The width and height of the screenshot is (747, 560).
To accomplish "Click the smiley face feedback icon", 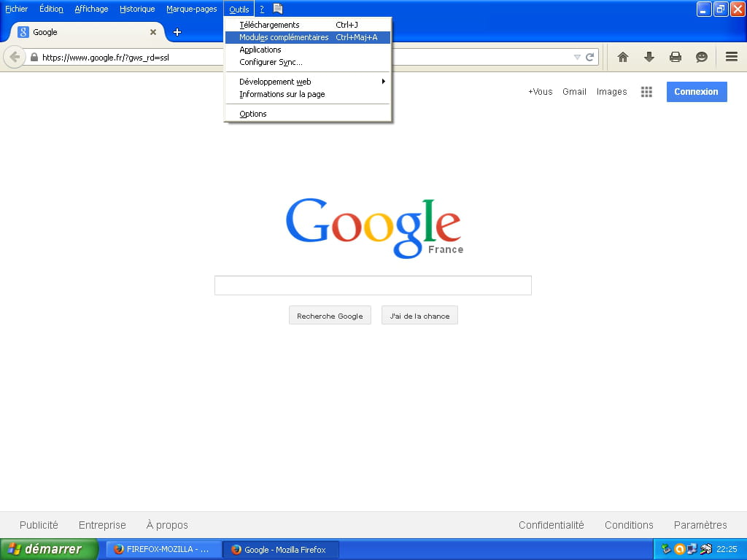I will [x=701, y=57].
